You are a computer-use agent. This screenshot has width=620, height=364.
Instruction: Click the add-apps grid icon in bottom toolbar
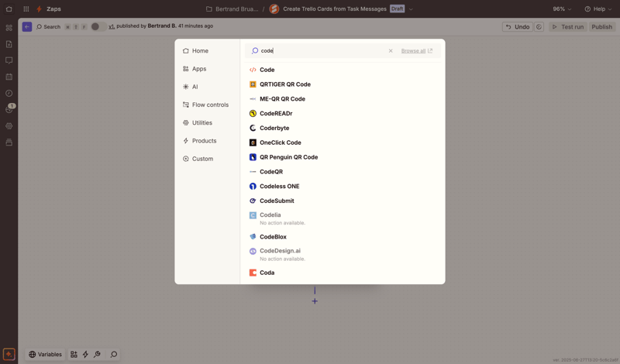click(74, 354)
